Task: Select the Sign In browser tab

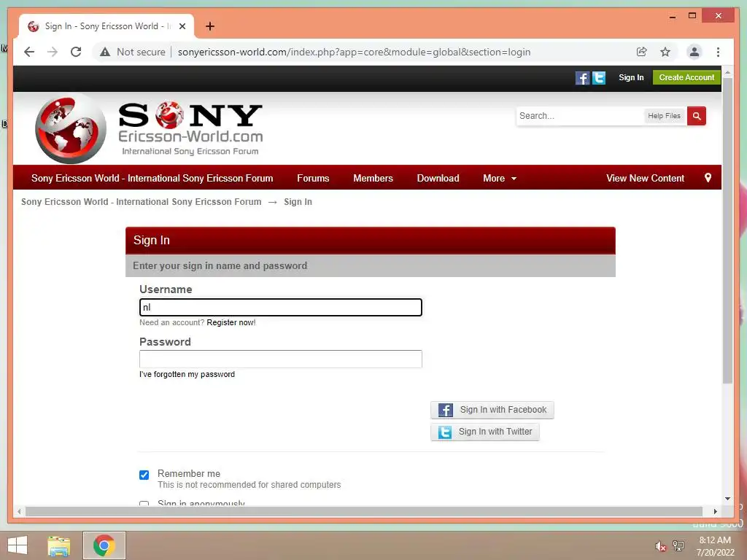Action: click(107, 26)
